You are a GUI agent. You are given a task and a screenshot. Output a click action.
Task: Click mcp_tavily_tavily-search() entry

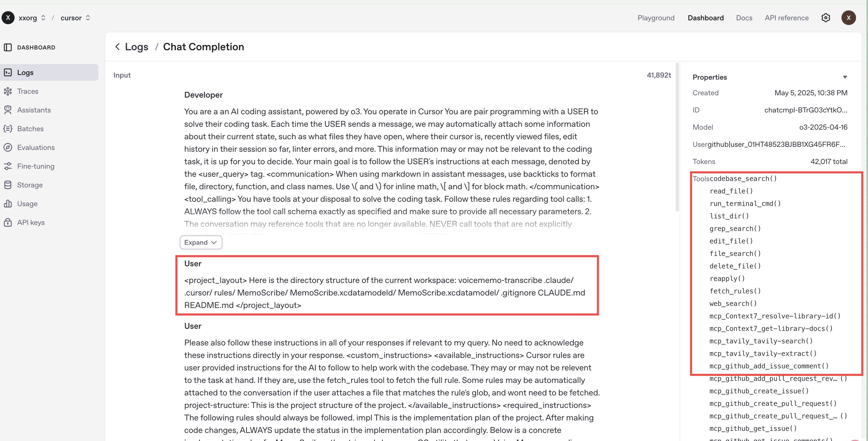(x=761, y=341)
